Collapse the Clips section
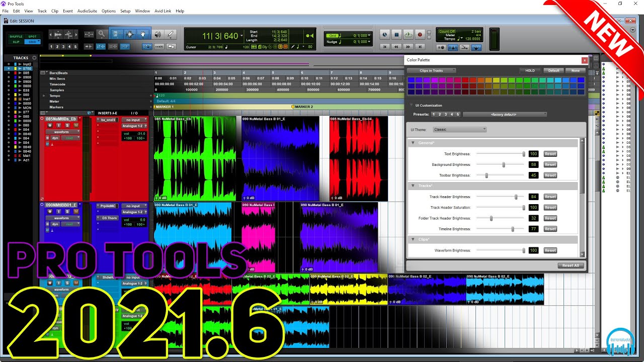The image size is (644, 362). point(413,239)
